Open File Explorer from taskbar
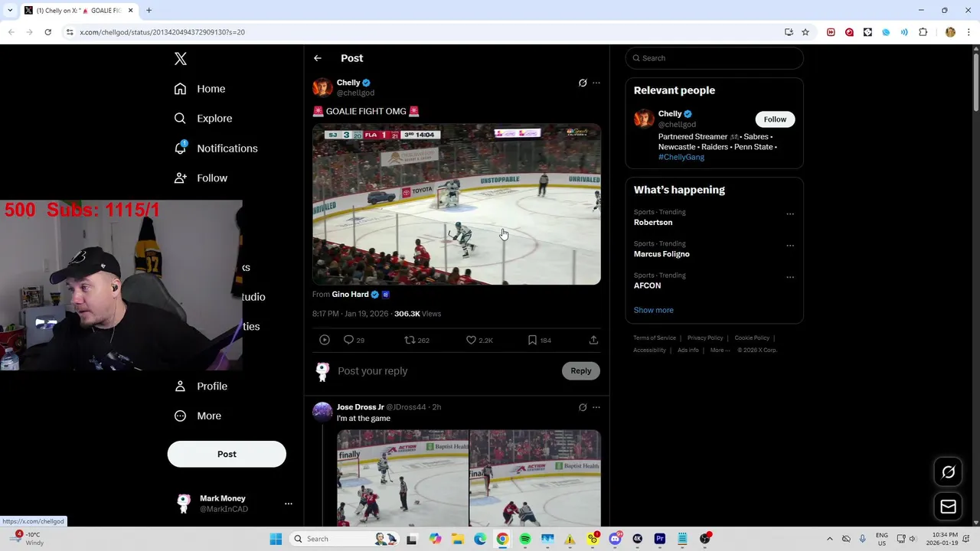980x551 pixels. [458, 539]
